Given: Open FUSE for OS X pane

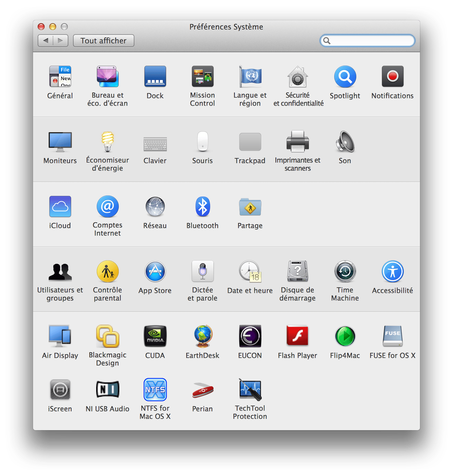Looking at the screenshot, I should 392,336.
